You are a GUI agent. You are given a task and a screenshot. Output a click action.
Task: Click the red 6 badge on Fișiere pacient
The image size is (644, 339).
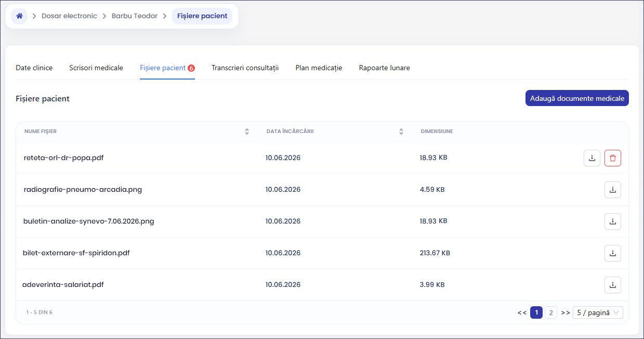point(191,68)
